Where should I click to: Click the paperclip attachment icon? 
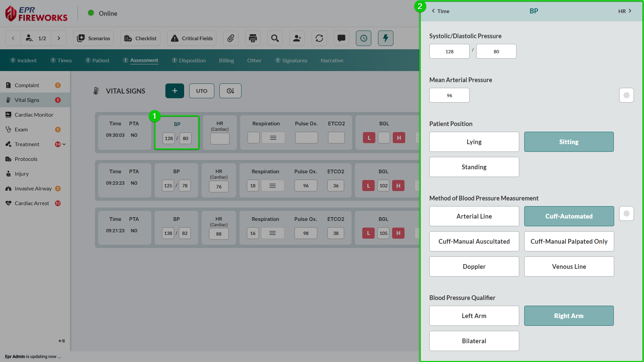(x=231, y=38)
